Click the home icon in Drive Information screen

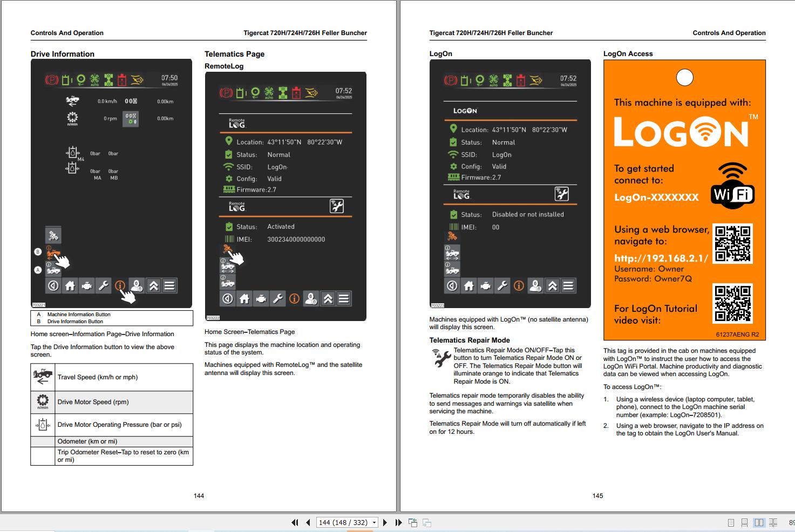pos(70,286)
